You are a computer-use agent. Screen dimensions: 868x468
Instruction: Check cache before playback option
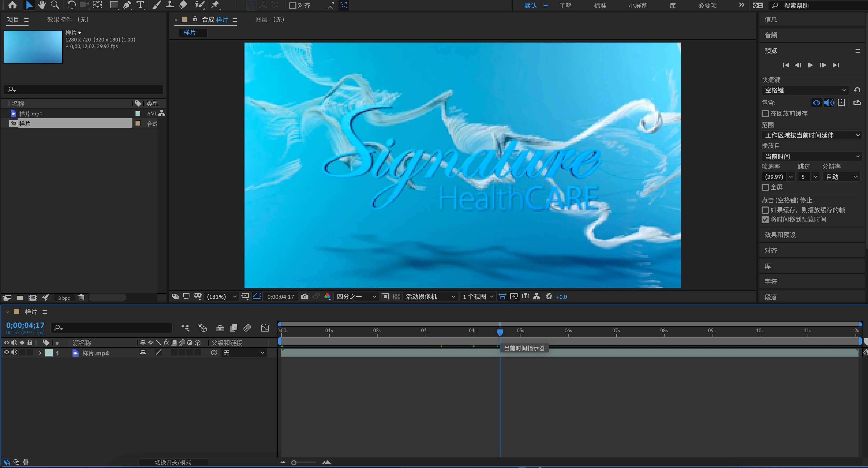[x=765, y=114]
